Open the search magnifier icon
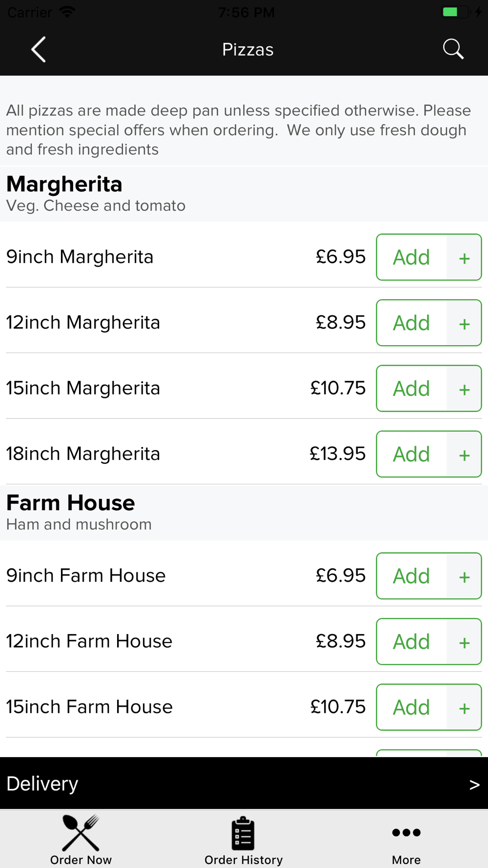Image resolution: width=488 pixels, height=868 pixels. click(453, 49)
